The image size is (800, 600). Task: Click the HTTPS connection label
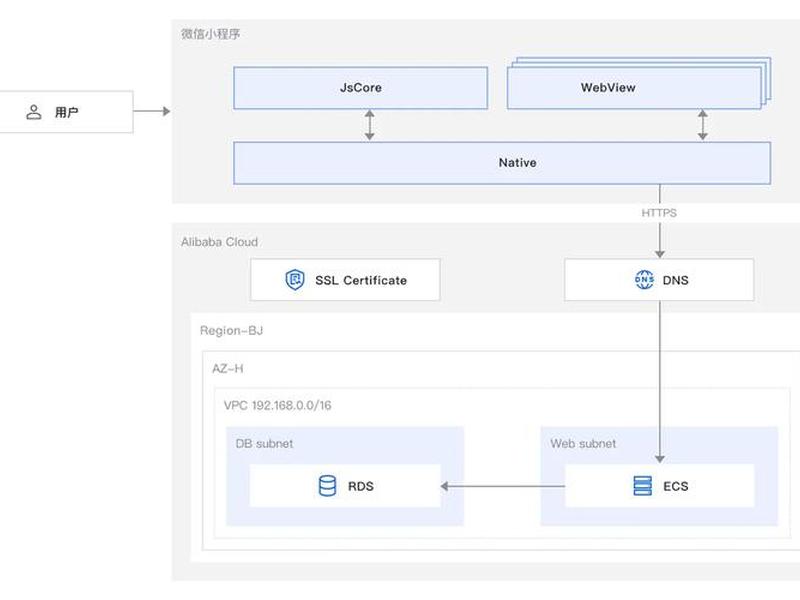coord(659,213)
